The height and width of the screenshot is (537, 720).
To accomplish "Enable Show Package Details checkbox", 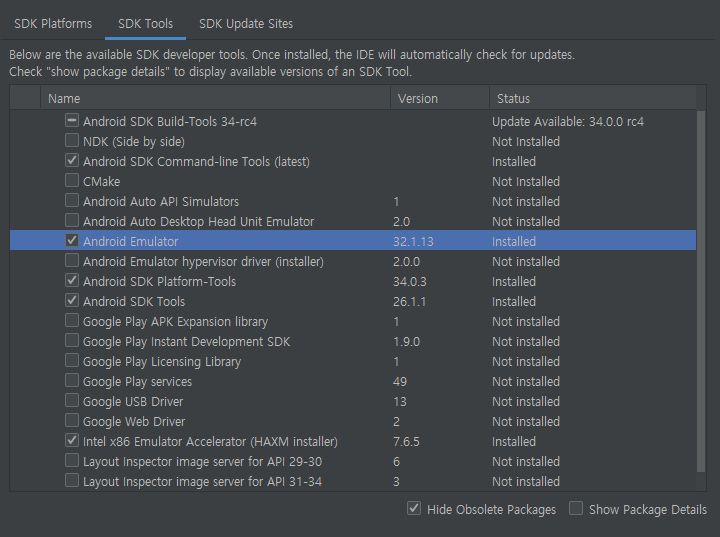I will pyautogui.click(x=576, y=508).
